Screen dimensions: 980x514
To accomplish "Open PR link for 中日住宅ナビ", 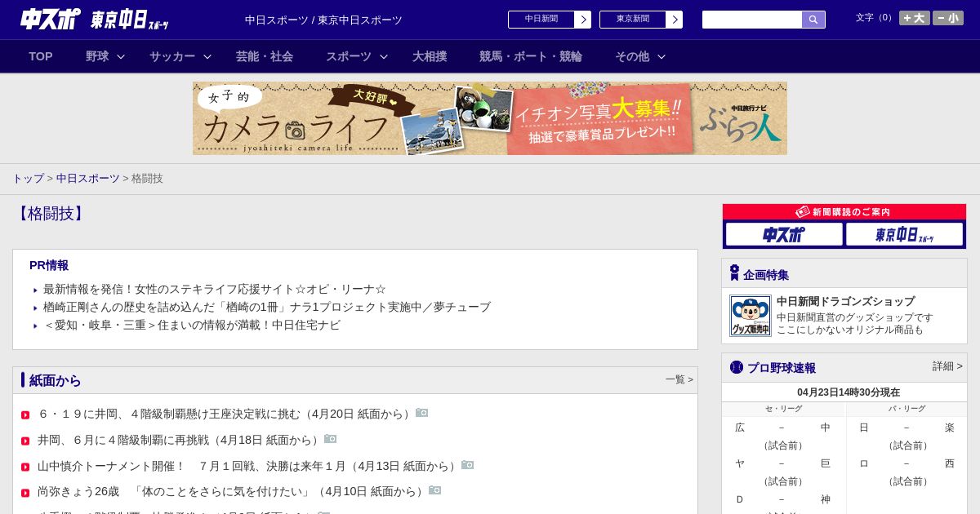I will coord(192,325).
